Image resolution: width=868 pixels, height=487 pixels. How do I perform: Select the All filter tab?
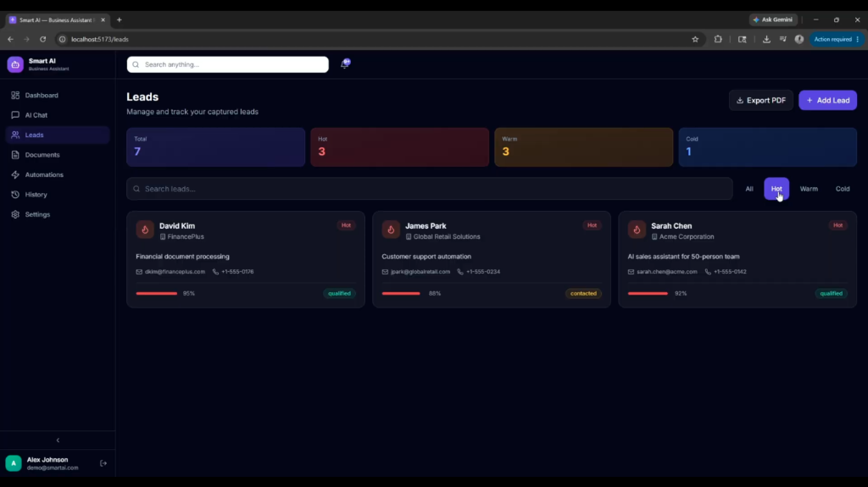(749, 189)
